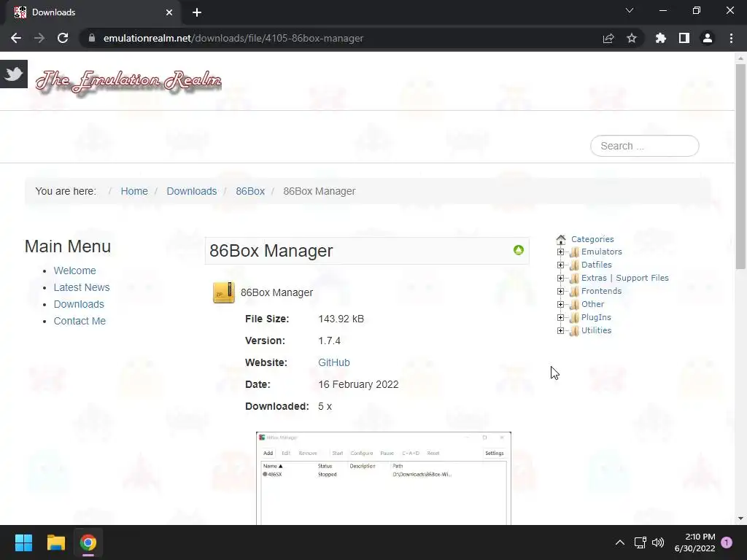This screenshot has height=560, width=747.
Task: Click the '16 February 2022' date value
Action: coord(358,384)
